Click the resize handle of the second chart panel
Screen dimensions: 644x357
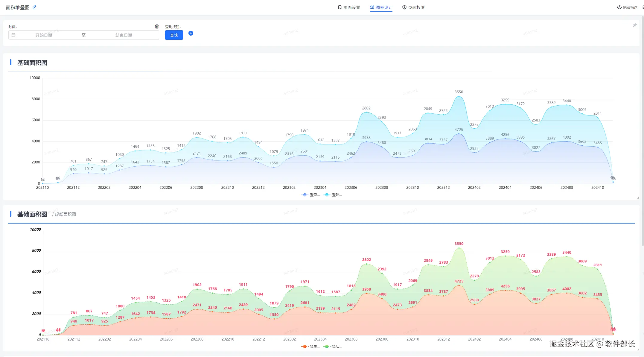click(637, 350)
